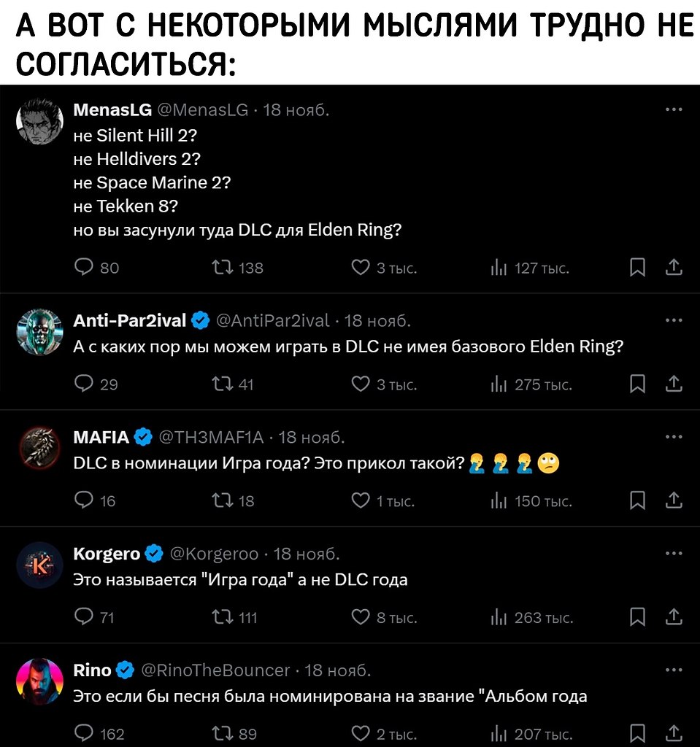Bookmark the MAFIA tweet
Viewport: 700px width, 747px height.
pyautogui.click(x=637, y=500)
